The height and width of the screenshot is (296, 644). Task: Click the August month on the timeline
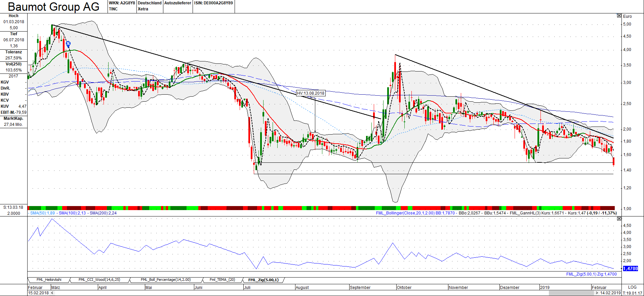tap(302, 288)
